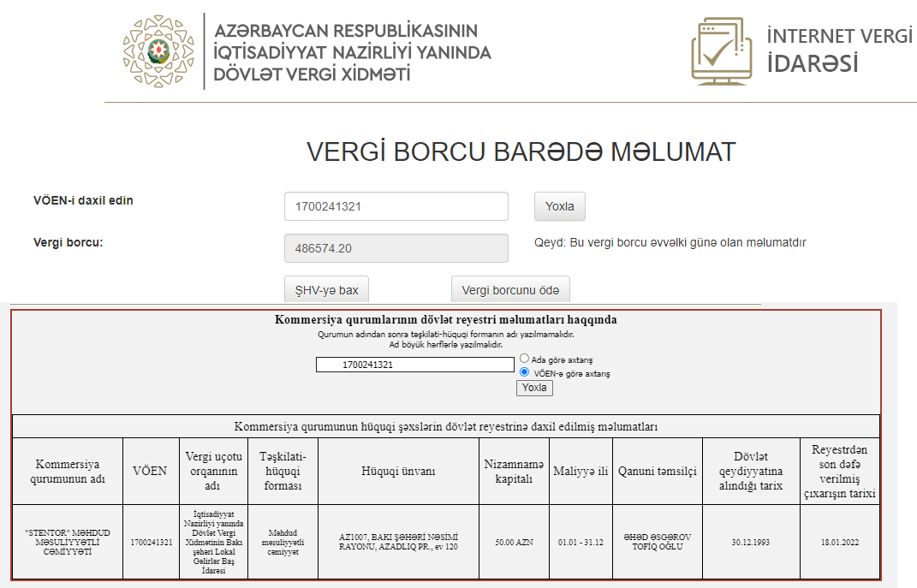
Task: Click the 'Kommersiya qurumunun adı' column header
Action: point(68,471)
